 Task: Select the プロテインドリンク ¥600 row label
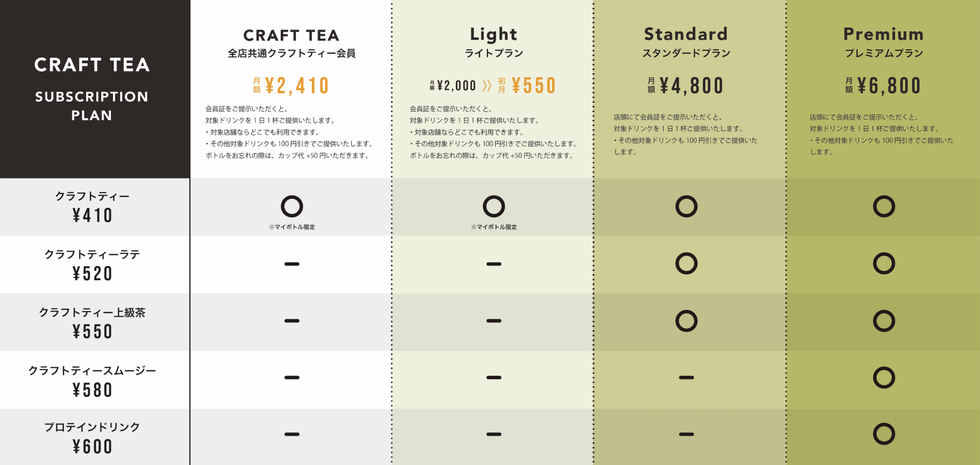(x=92, y=437)
